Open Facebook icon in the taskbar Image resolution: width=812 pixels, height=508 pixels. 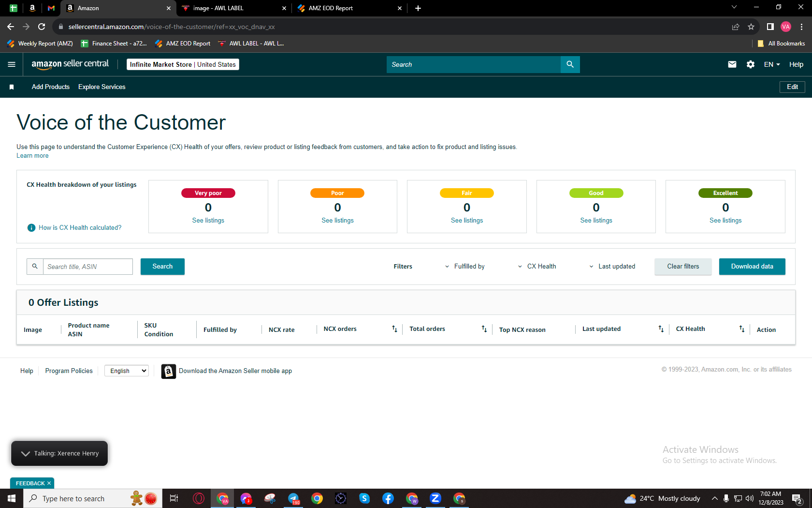pyautogui.click(x=388, y=498)
